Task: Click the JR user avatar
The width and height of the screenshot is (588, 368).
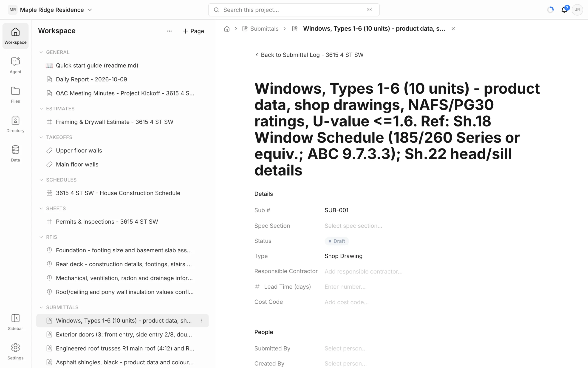Action: coord(577,10)
